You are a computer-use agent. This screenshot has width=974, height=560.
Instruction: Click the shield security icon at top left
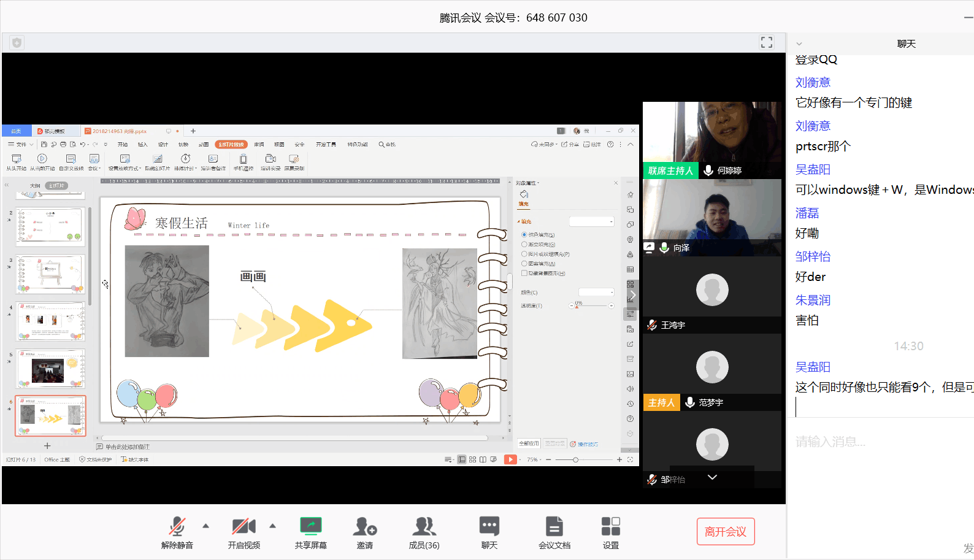17,43
